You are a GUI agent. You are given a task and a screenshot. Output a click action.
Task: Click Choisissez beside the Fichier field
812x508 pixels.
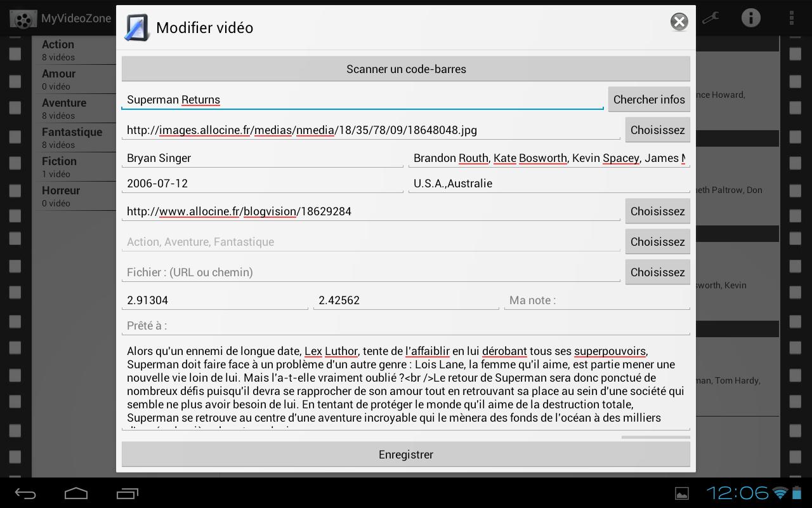point(658,272)
